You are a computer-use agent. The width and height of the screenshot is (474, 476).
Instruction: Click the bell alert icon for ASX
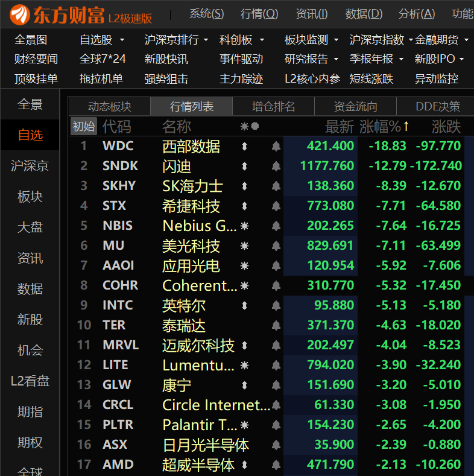[x=276, y=445]
